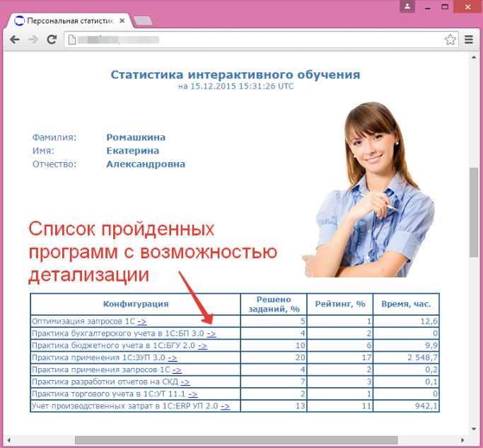Open details link for Практика применения 1С:ЗУП 3.0
The width and height of the screenshot is (483, 448).
point(173,357)
